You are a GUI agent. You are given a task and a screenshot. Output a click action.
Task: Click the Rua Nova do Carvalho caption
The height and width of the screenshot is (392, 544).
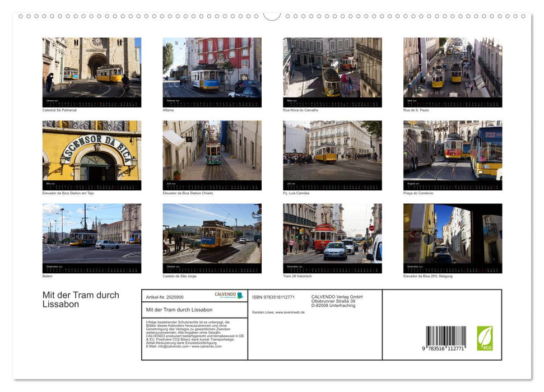pos(301,110)
